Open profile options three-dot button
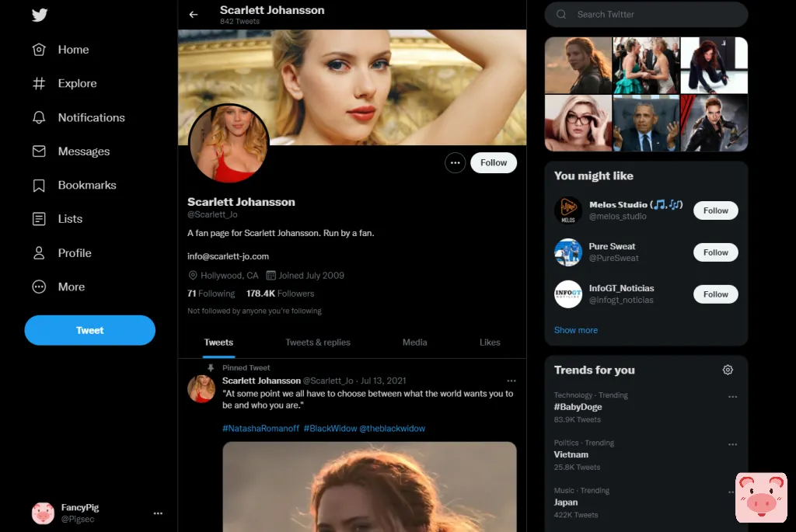This screenshot has width=796, height=532. [456, 163]
